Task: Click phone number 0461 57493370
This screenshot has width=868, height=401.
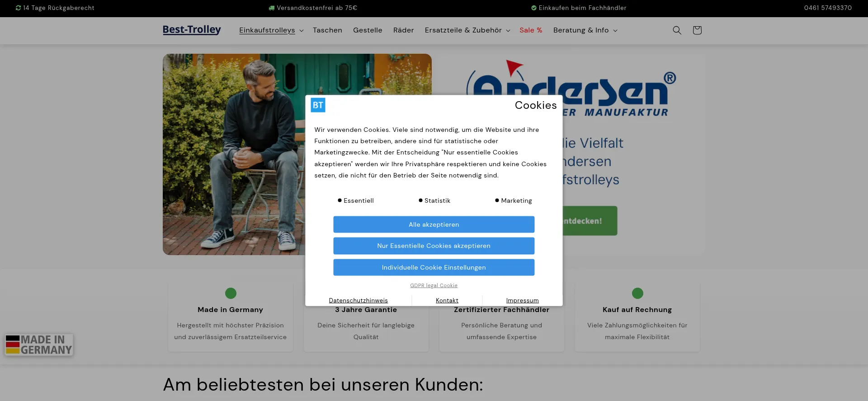Action: tap(828, 8)
